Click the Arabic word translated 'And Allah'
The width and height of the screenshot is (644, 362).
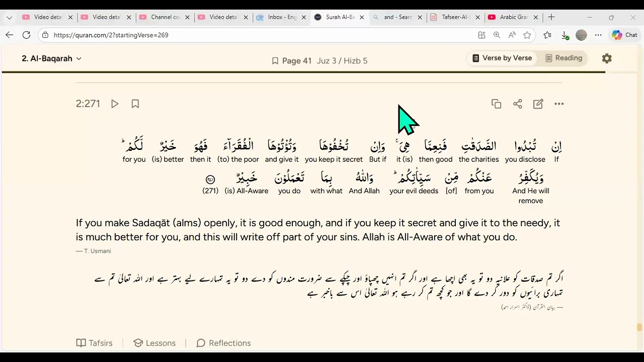pyautogui.click(x=364, y=177)
